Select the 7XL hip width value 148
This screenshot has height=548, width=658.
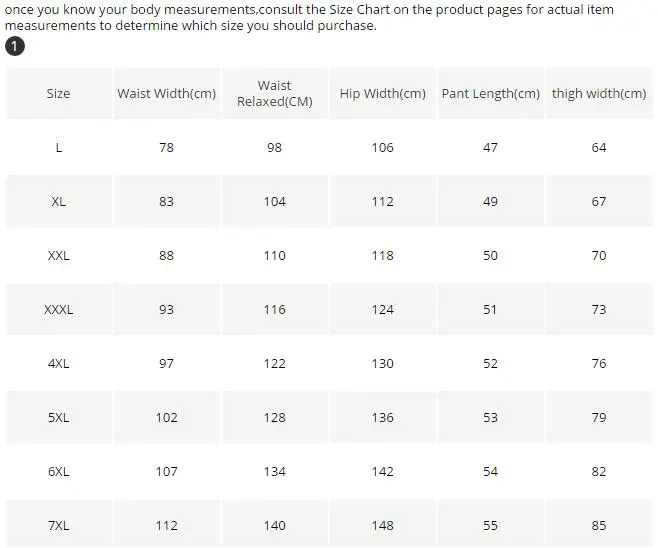click(382, 525)
